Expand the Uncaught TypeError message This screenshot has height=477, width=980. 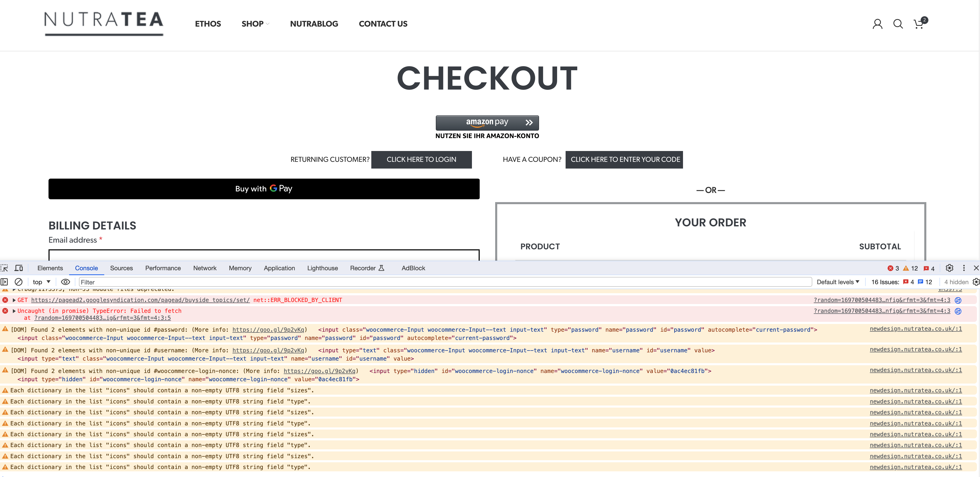point(14,311)
